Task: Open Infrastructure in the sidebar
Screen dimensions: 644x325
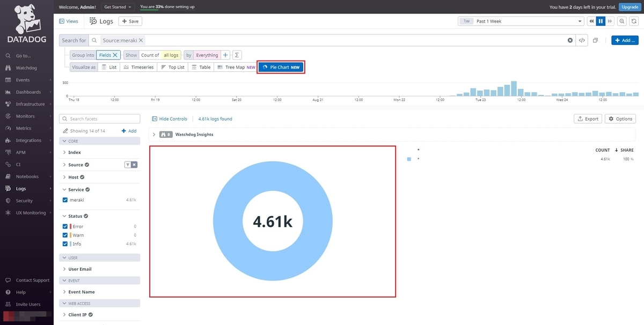Action: [30, 104]
